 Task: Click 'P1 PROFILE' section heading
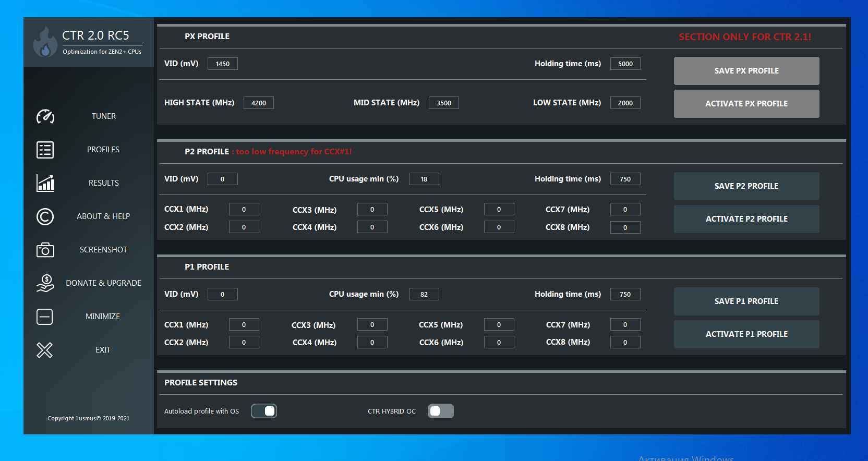(x=207, y=267)
